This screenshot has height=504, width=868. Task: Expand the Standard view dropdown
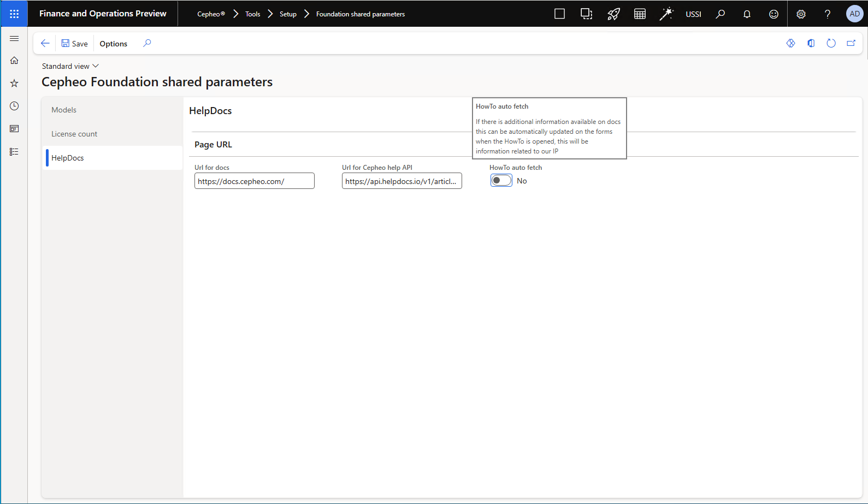click(x=70, y=66)
